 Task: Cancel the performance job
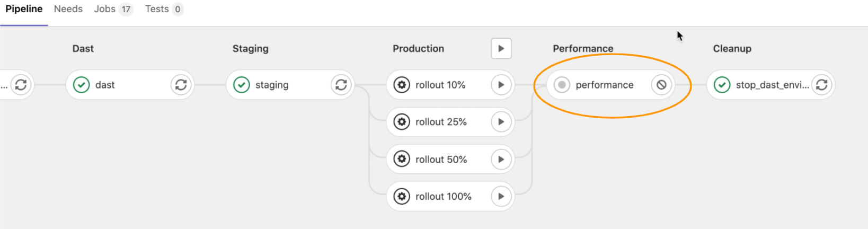[x=661, y=85]
